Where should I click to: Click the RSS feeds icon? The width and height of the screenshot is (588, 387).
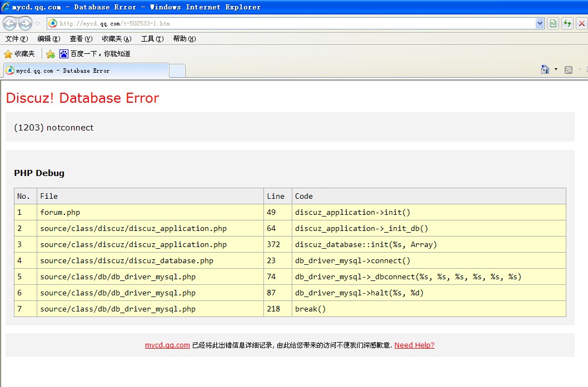tap(569, 70)
